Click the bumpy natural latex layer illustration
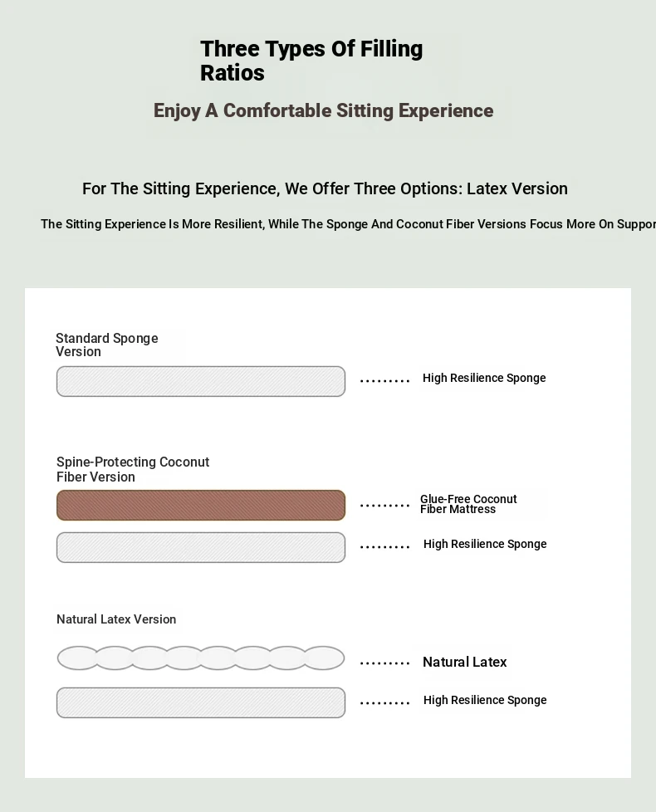Viewport: 656px width, 812px height. (x=201, y=658)
